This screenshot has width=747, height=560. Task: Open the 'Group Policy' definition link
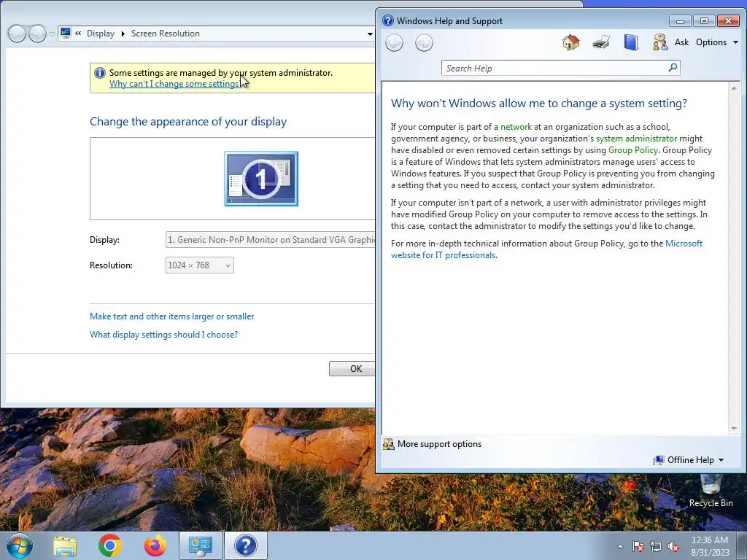point(632,150)
